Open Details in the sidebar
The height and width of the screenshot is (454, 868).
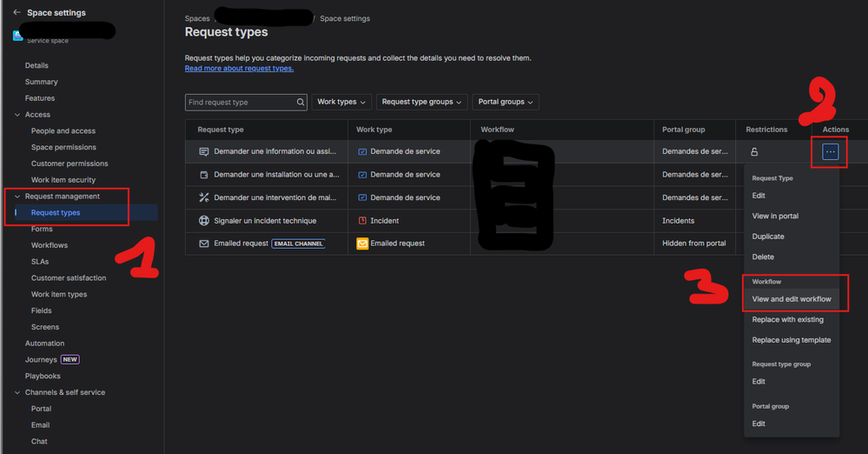36,65
